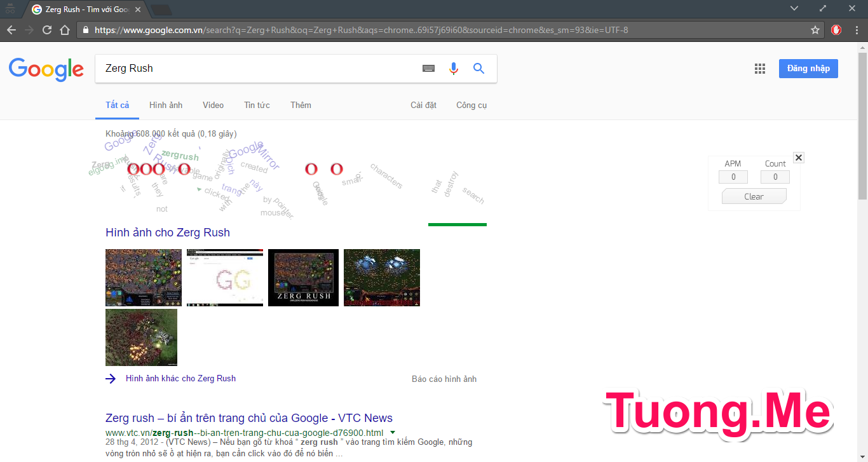
Task: Click the rightmost red Zerg O
Action: pos(337,169)
